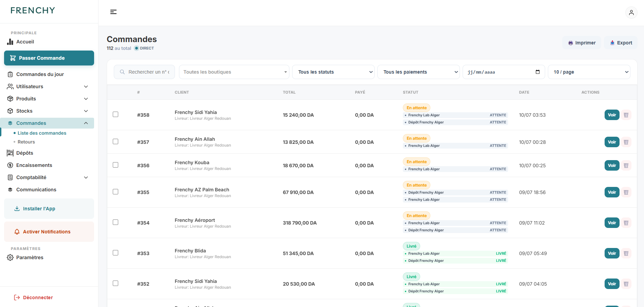This screenshot has width=644, height=307.
Task: Open Liste des commandes submenu item
Action: tap(42, 133)
